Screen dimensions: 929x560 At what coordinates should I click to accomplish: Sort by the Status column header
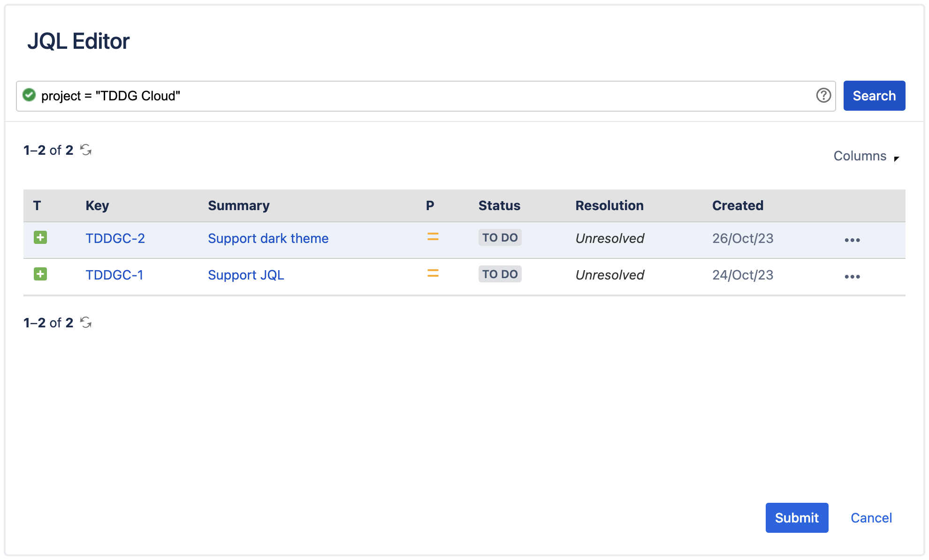499,205
